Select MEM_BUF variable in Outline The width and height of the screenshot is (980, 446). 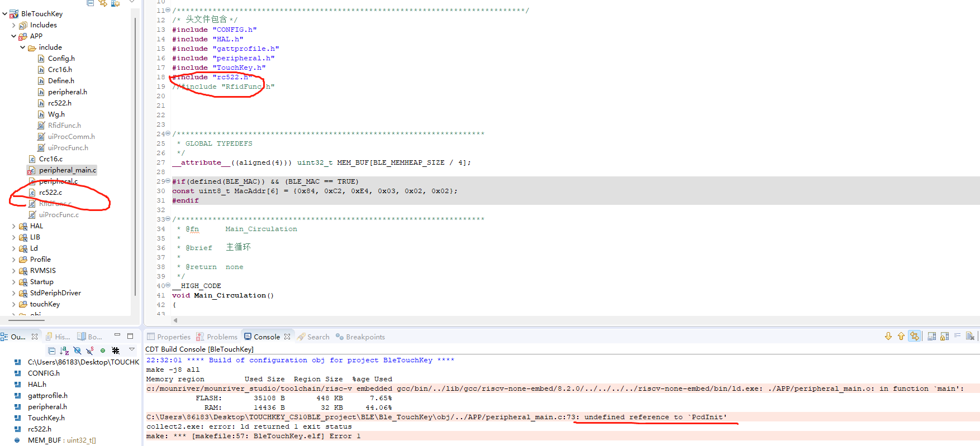[x=55, y=440]
